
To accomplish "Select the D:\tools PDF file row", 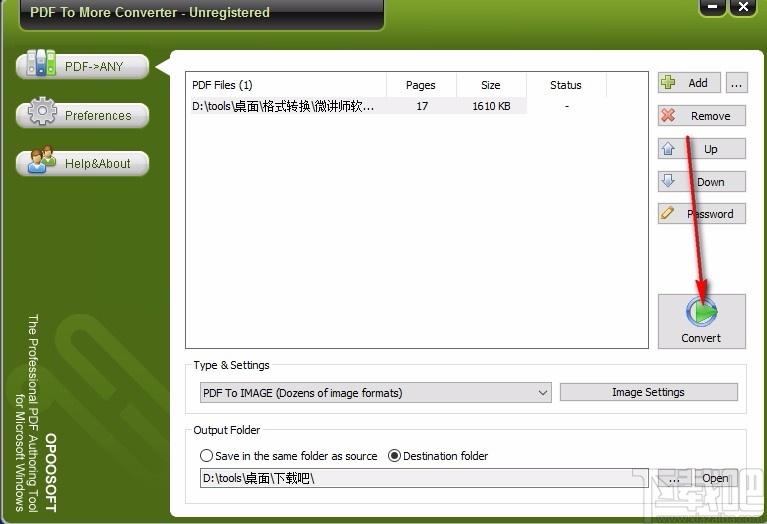I will point(359,106).
